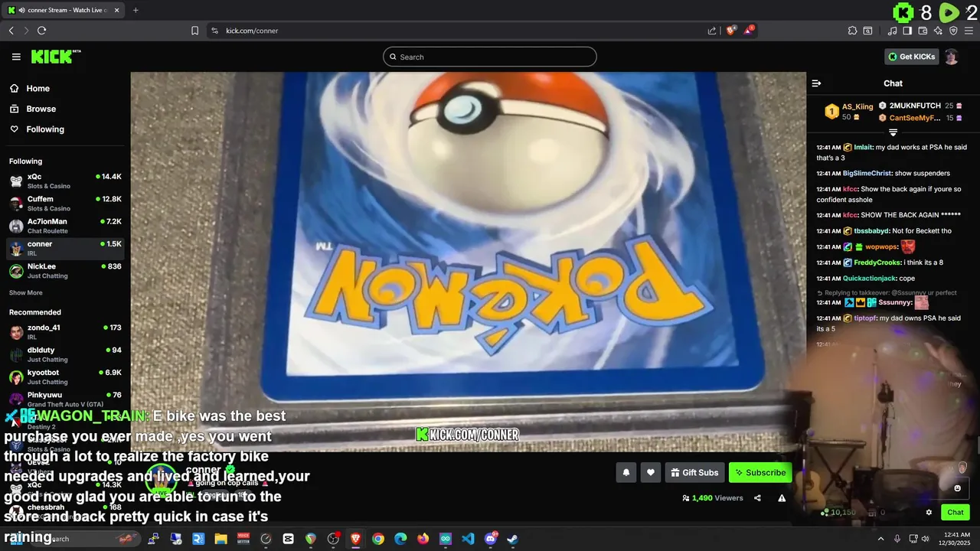Click 2MUKNFUTCH in gift leaderboard

pyautogui.click(x=915, y=106)
